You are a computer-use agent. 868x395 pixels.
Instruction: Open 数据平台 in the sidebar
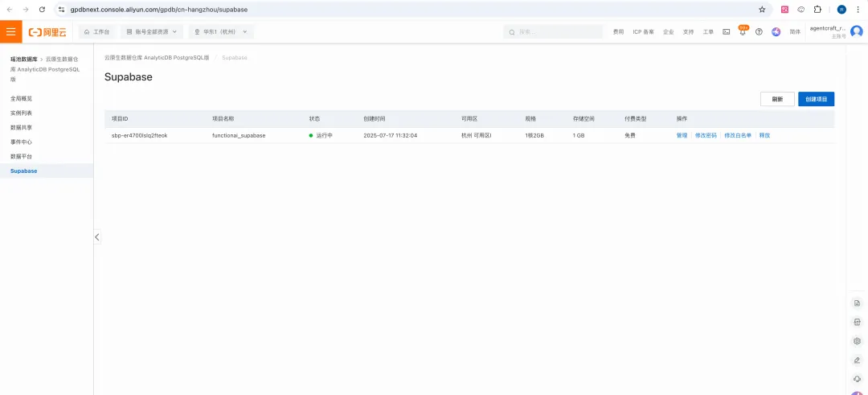pyautogui.click(x=21, y=157)
